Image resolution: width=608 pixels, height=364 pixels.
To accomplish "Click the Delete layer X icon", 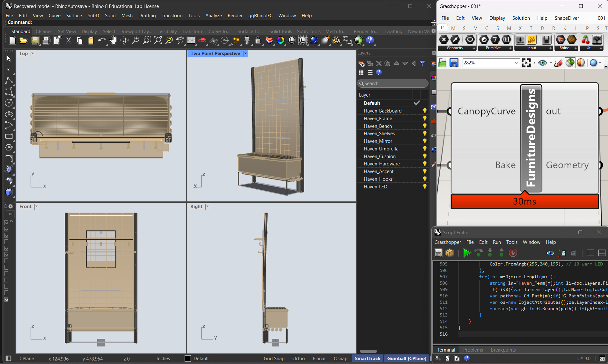I will [x=379, y=63].
